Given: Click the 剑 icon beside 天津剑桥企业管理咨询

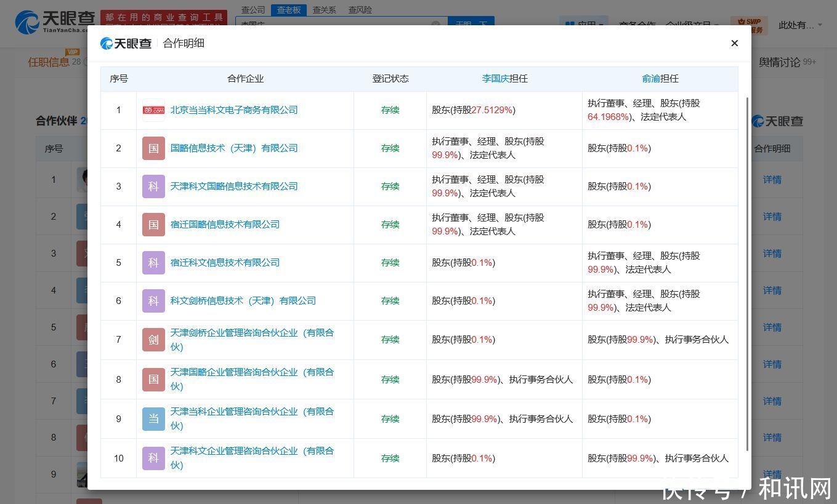Looking at the screenshot, I should [153, 340].
